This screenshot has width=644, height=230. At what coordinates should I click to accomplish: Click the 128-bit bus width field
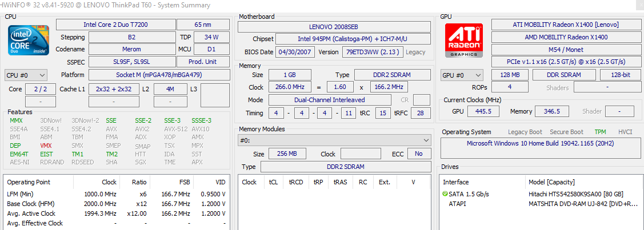pyautogui.click(x=620, y=75)
